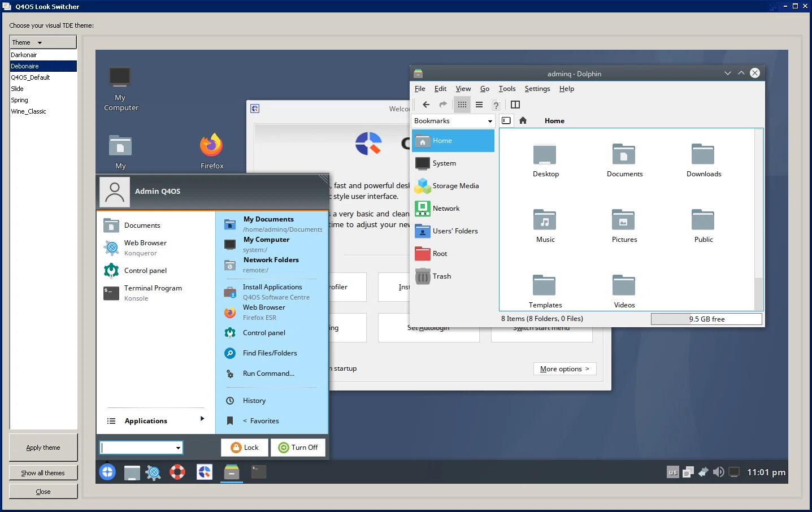The width and height of the screenshot is (812, 512).
Task: Toggle Dolphin icon view mode
Action: point(462,105)
